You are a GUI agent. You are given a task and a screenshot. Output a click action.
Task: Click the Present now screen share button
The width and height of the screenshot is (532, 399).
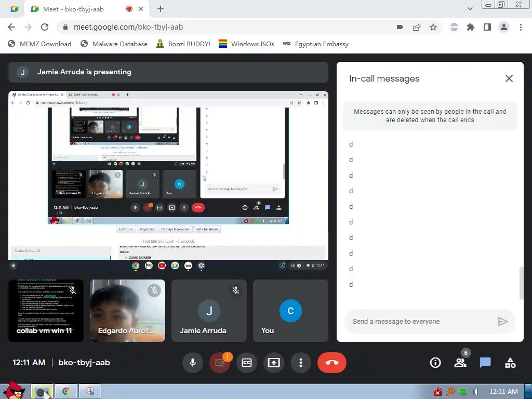click(273, 363)
